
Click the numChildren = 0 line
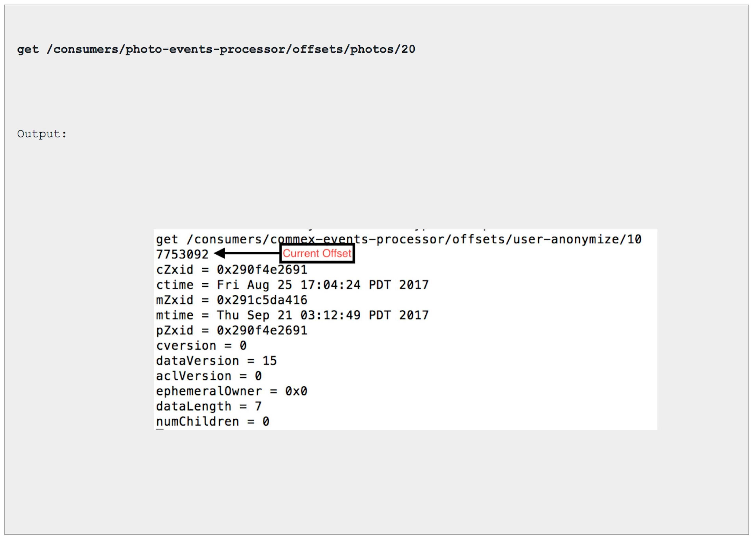213,422
